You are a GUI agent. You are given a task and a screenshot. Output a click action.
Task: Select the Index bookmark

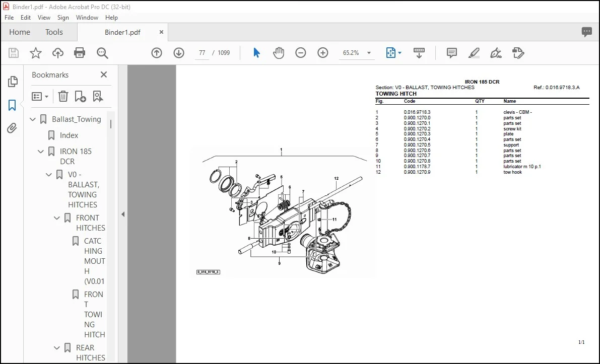tap(69, 135)
